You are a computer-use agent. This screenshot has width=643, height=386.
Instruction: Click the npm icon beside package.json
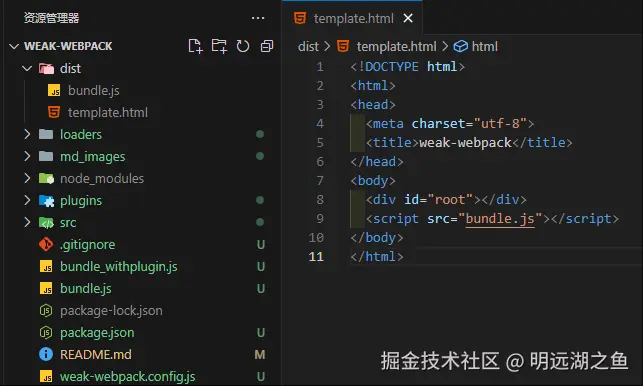pyautogui.click(x=46, y=332)
